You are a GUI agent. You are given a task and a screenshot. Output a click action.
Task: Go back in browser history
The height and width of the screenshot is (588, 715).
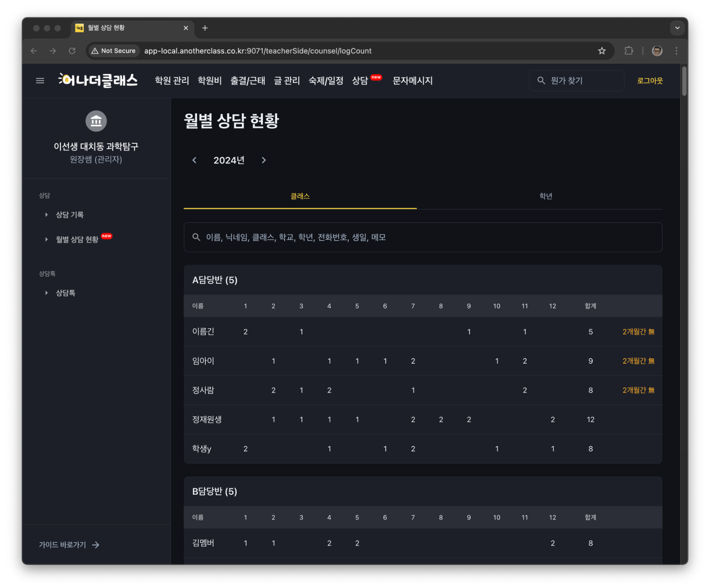point(34,51)
